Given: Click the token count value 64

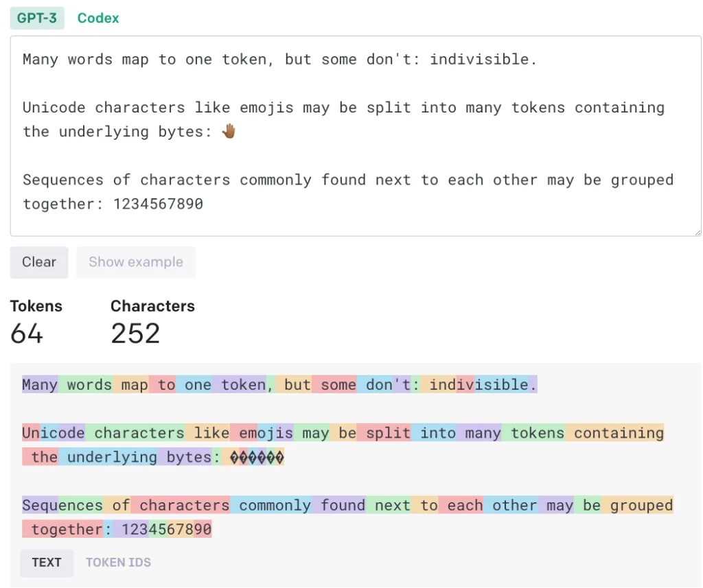Looking at the screenshot, I should pos(27,334).
